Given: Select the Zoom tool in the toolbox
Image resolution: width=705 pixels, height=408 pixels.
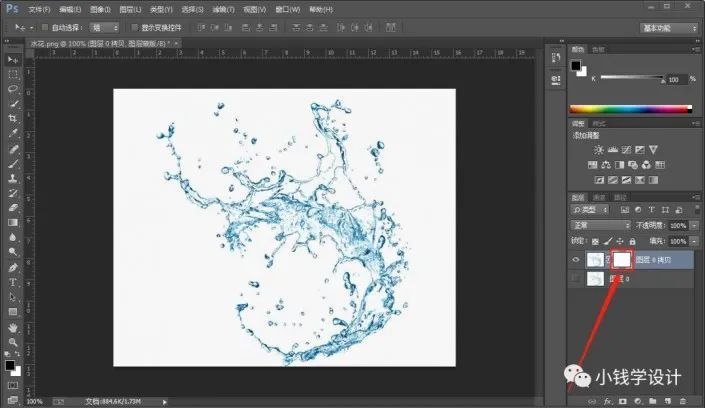Looking at the screenshot, I should [13, 342].
